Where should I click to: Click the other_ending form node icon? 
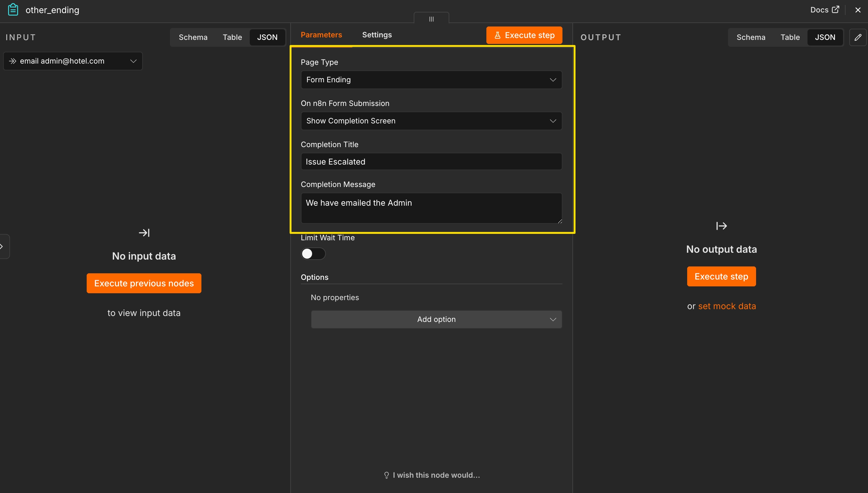click(13, 10)
